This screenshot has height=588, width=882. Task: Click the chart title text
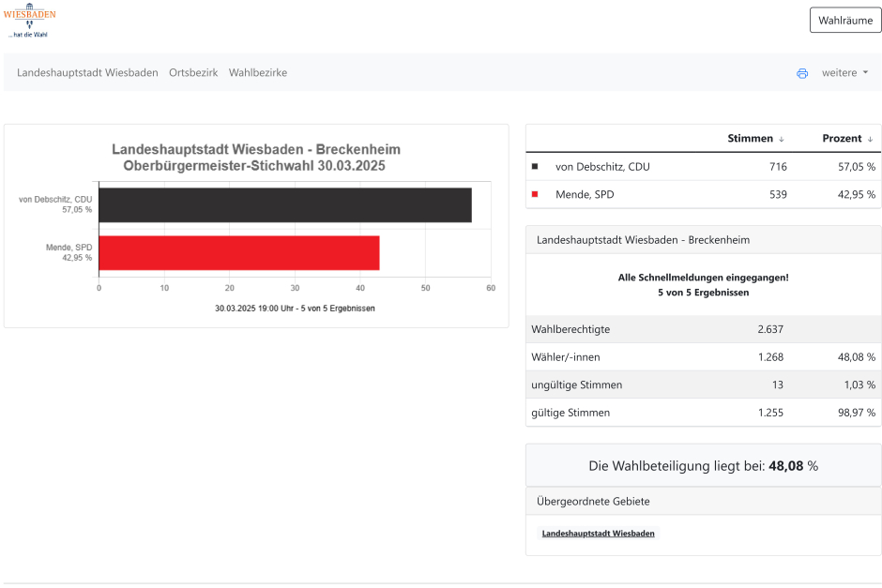tap(256, 158)
